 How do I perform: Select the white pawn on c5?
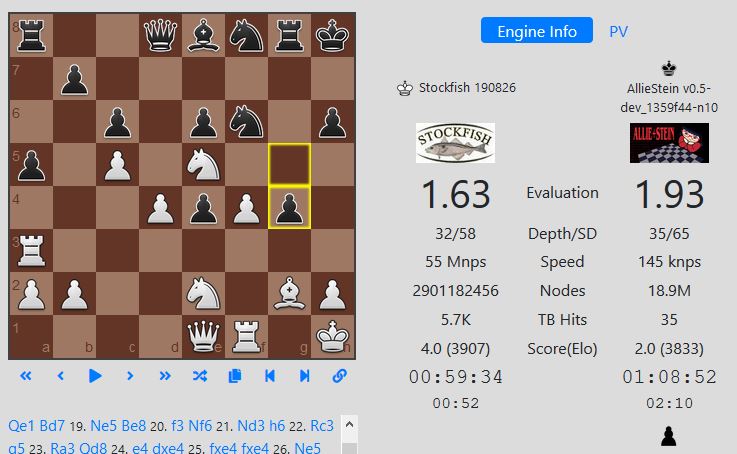117,164
